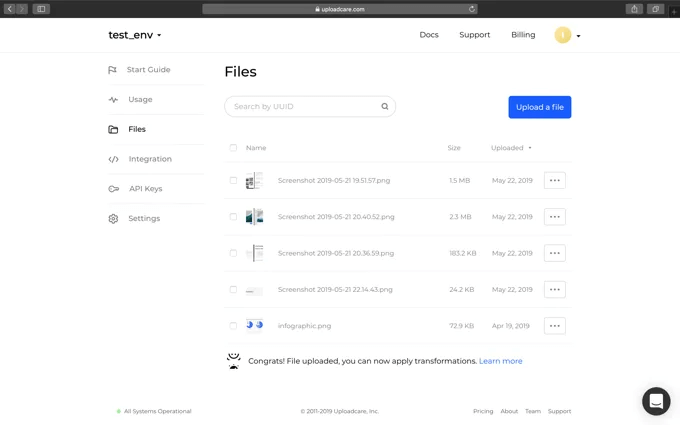This screenshot has width=680, height=425.
Task: Check the Screenshot 2019-05-21 20.36.59.png checkbox
Action: click(233, 253)
